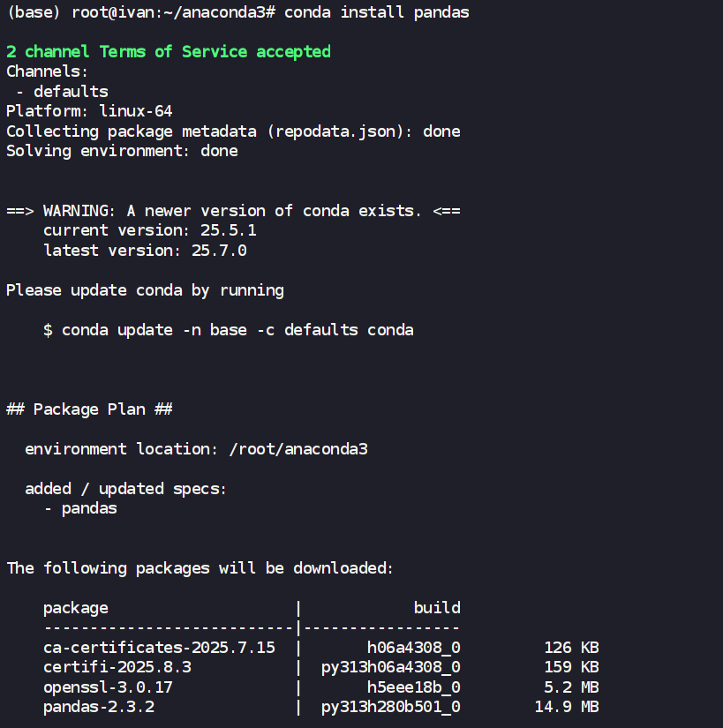Click the 'Platform: linux-64' line

point(89,111)
